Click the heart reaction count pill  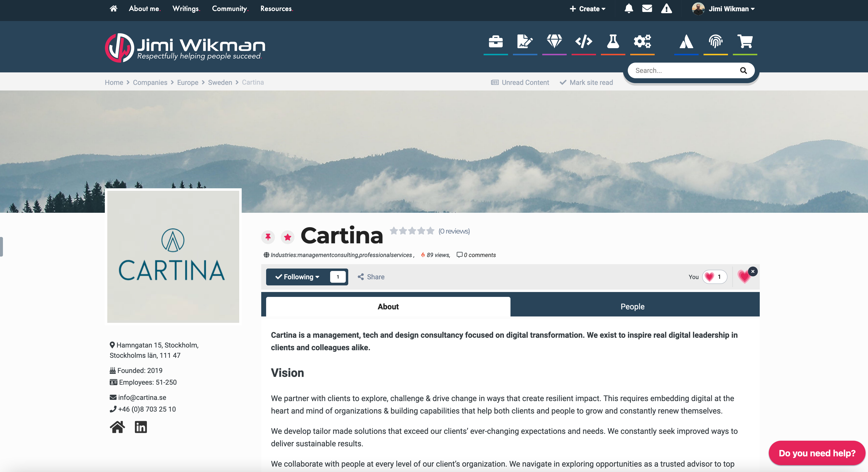pyautogui.click(x=715, y=277)
